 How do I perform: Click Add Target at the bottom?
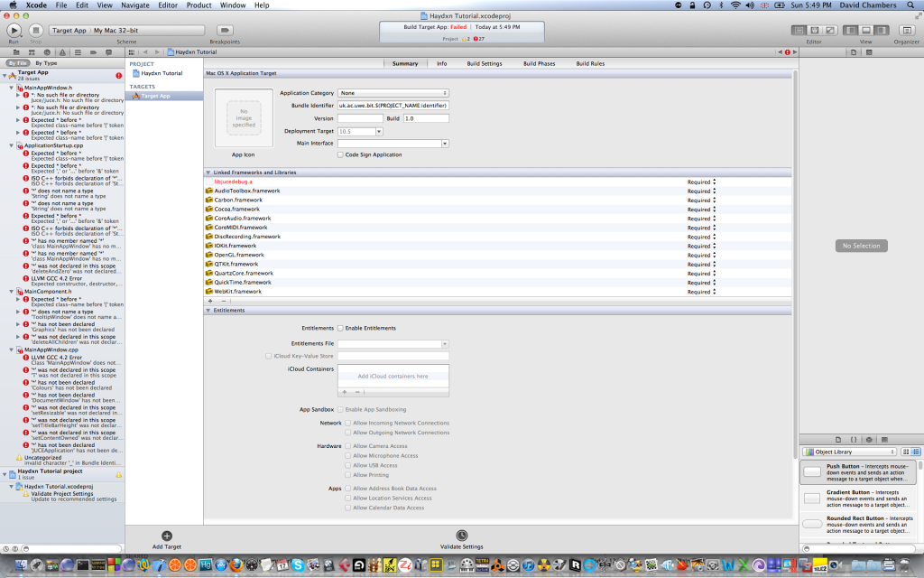tap(167, 540)
